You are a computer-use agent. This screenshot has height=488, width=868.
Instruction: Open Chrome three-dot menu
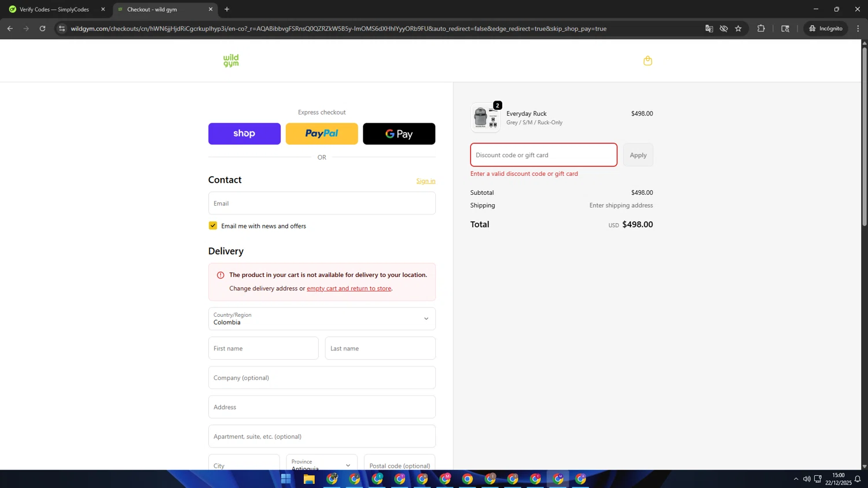coord(858,28)
